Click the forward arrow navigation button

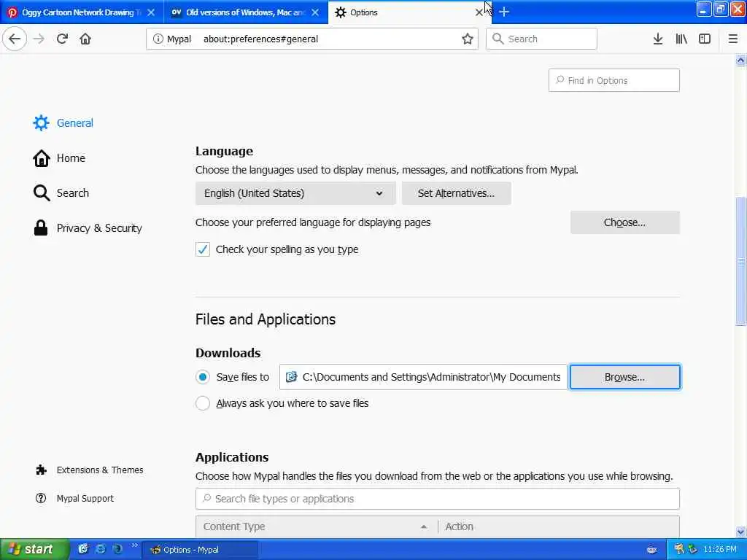coord(39,39)
